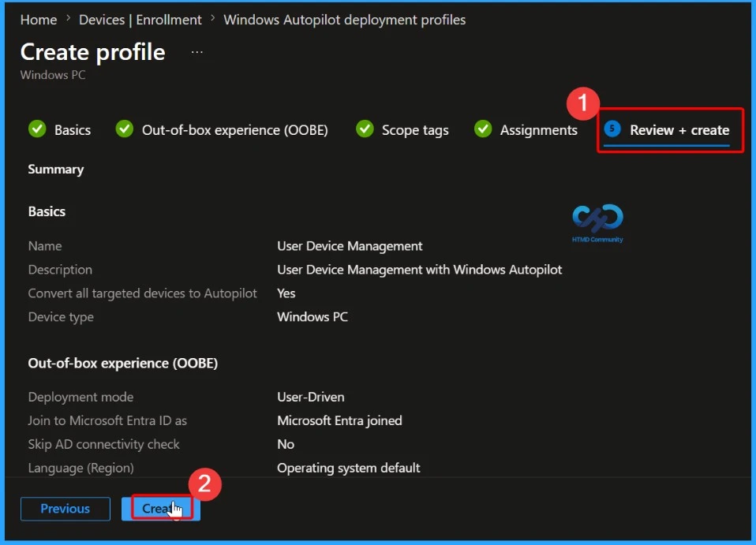The height and width of the screenshot is (545, 756).
Task: Select the 'Microsoft Entra joined' value
Action: (x=339, y=420)
